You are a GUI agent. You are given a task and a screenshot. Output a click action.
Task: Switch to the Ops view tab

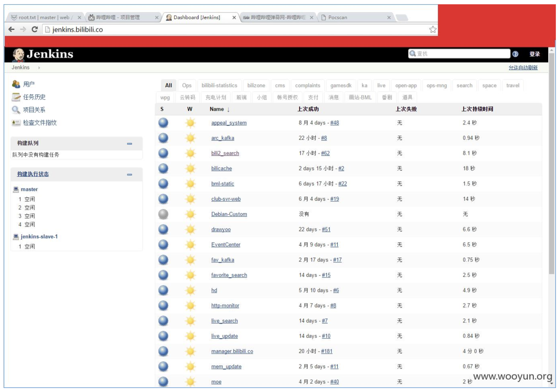click(x=187, y=86)
